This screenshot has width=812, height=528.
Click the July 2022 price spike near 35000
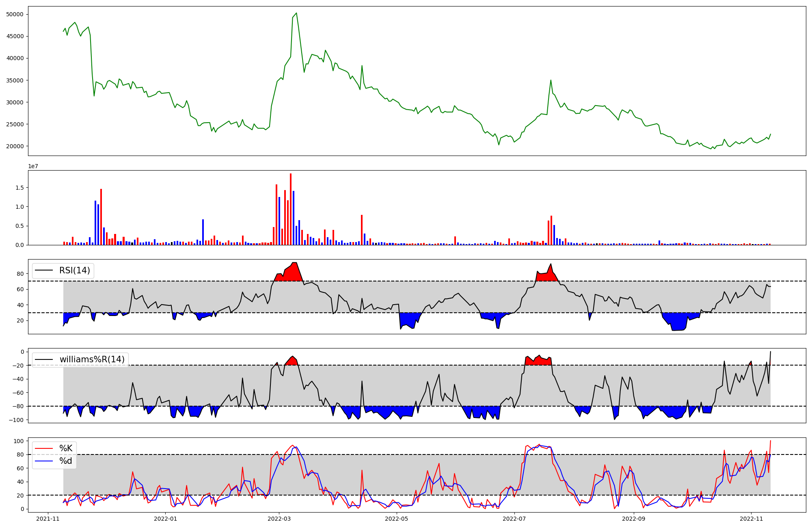[551, 80]
